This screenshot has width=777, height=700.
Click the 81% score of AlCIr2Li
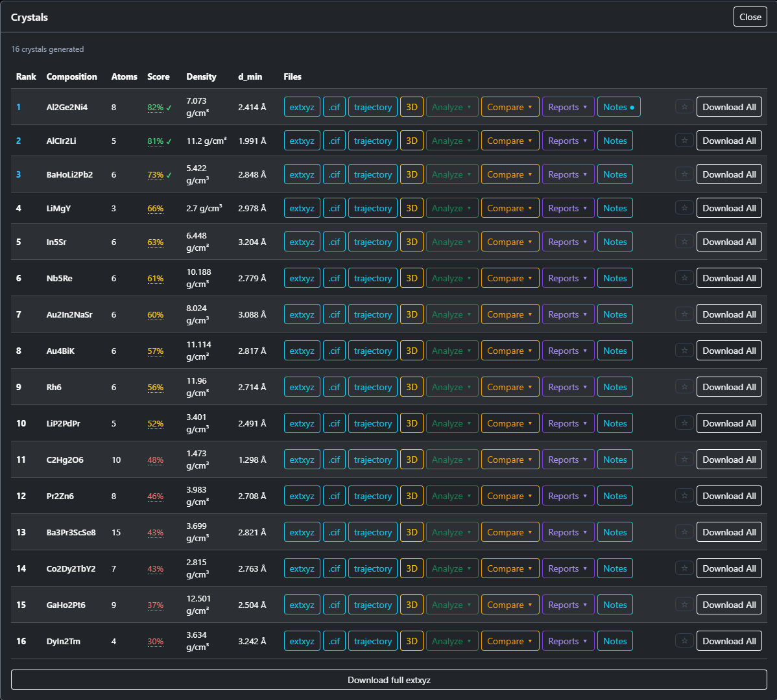[x=155, y=141]
